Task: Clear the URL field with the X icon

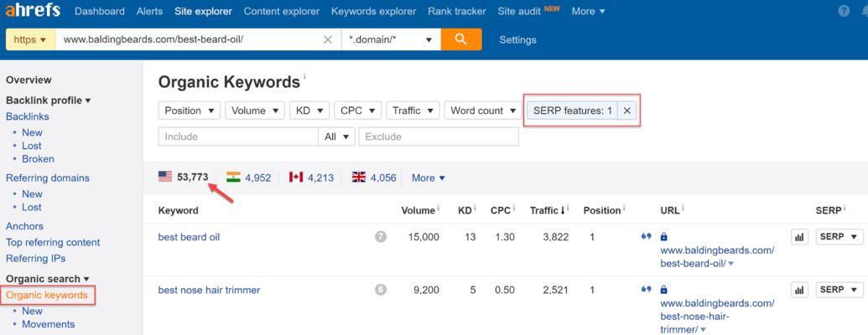Action: coord(328,40)
